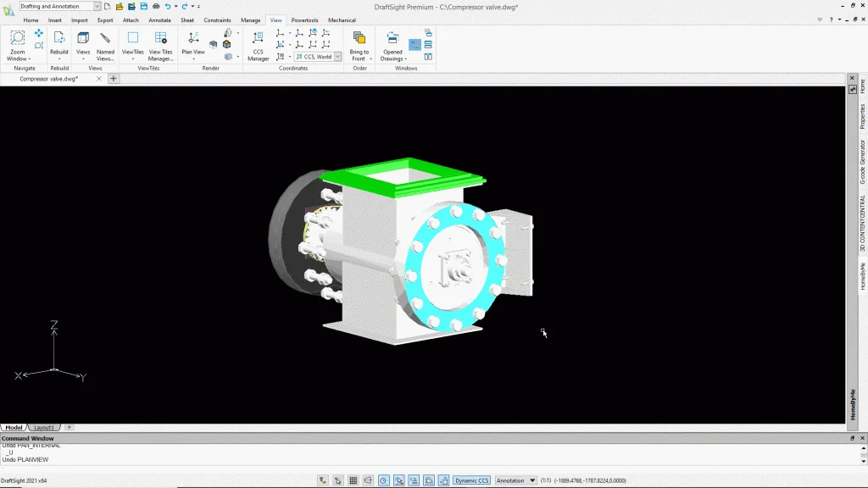
Task: Click the Pan icon in Navigate group
Action: click(x=39, y=33)
